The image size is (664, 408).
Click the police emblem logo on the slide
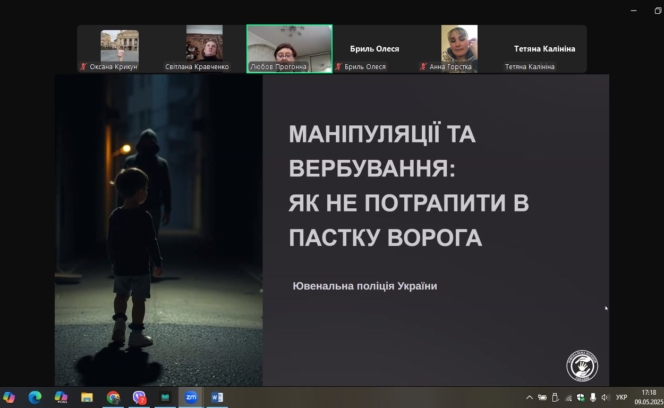click(582, 365)
